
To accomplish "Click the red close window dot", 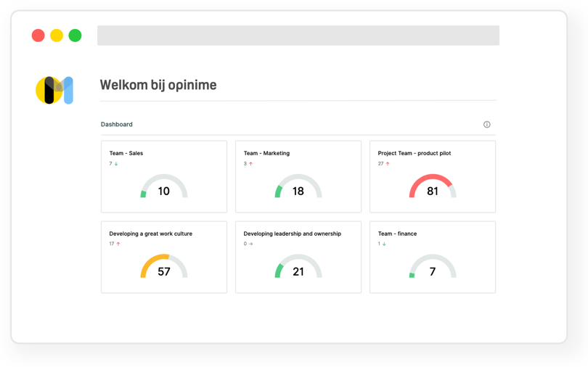I will [x=38, y=36].
